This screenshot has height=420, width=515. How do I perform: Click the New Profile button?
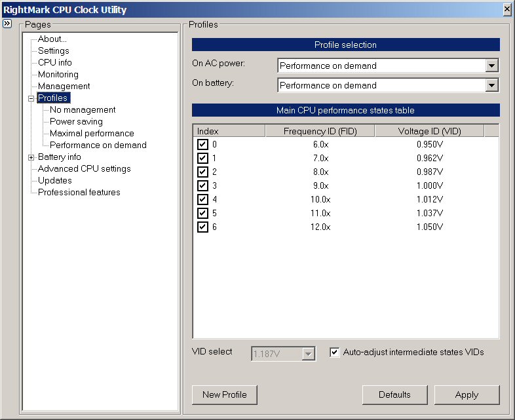coord(224,395)
